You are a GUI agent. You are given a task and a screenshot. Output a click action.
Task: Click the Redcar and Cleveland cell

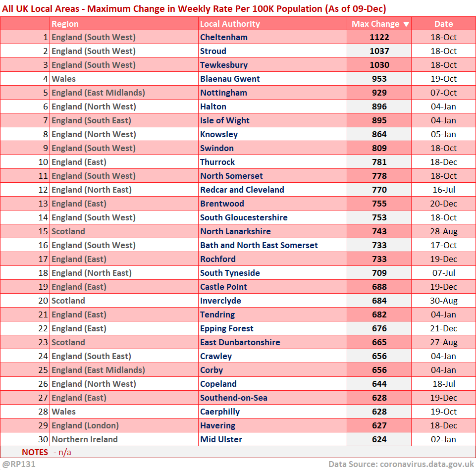[272, 190]
